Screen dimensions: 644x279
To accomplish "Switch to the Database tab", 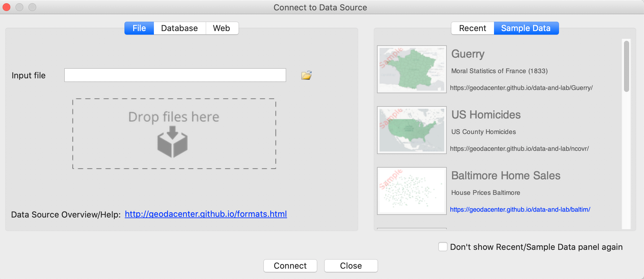I will 179,28.
